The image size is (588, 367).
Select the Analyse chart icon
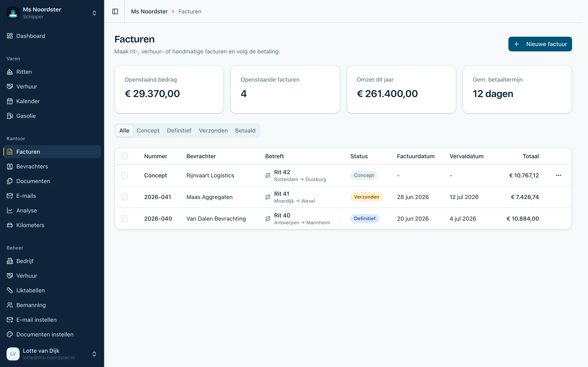[10, 210]
